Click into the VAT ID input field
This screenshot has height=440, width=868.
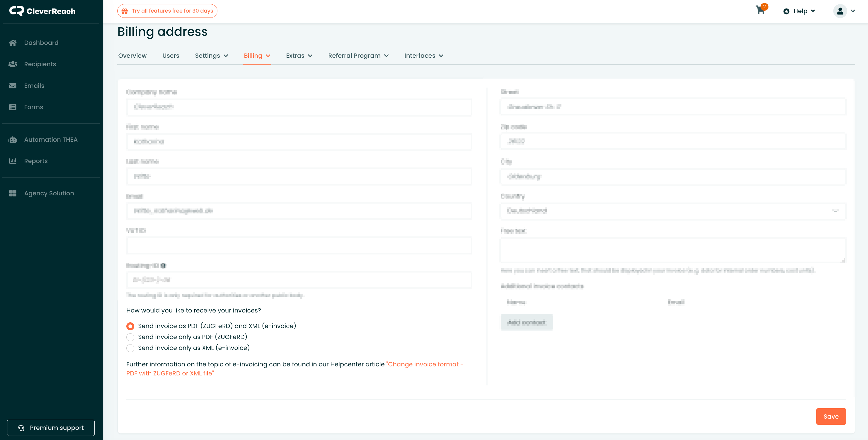coord(299,245)
